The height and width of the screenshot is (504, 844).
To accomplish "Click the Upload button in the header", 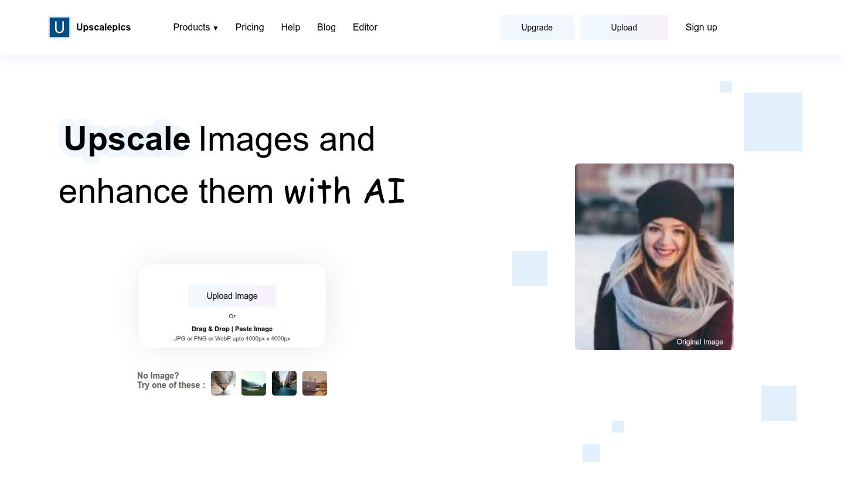I will [x=624, y=28].
